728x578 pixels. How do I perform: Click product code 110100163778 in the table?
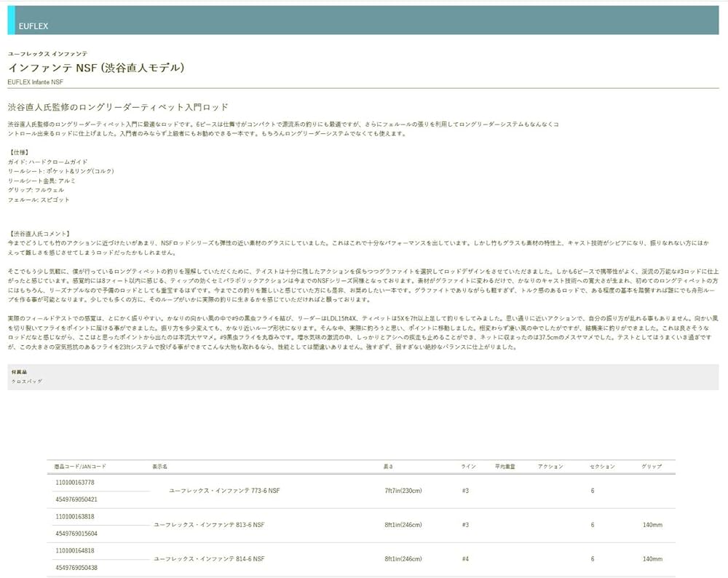coord(77,482)
